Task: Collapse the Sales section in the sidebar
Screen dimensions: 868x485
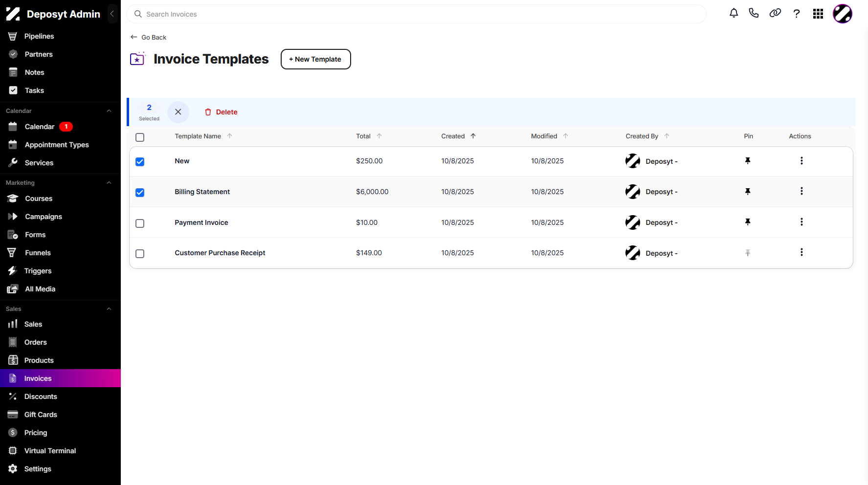Action: 109,309
